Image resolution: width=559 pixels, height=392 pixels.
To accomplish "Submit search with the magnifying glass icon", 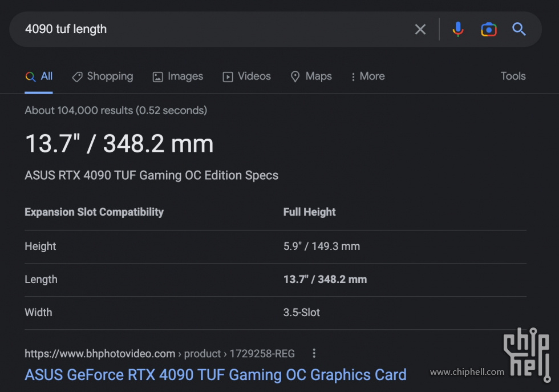I will 519,29.
